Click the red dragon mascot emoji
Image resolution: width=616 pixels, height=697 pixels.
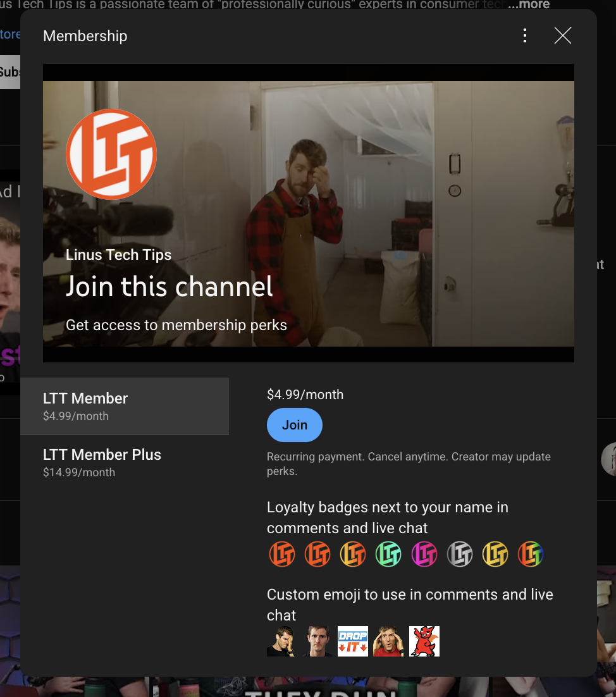(424, 641)
